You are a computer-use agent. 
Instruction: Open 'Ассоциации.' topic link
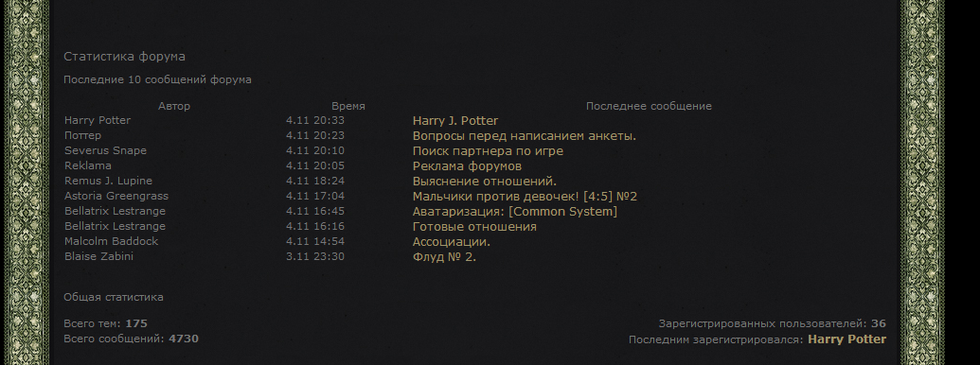(x=452, y=242)
